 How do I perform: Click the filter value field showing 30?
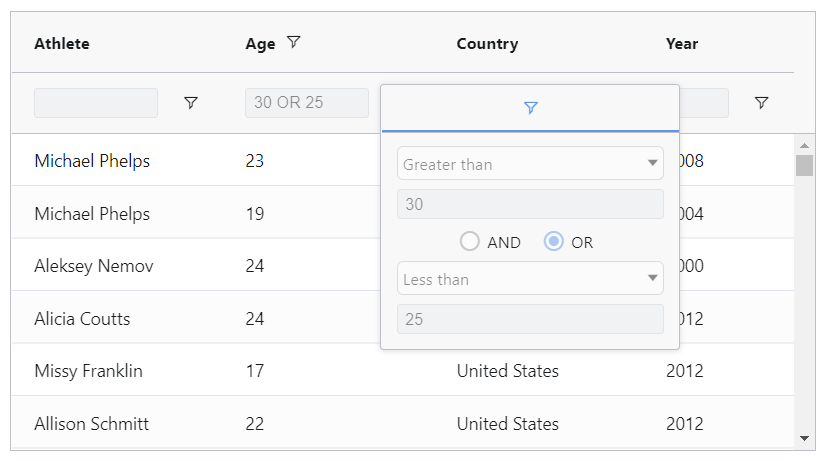point(530,204)
